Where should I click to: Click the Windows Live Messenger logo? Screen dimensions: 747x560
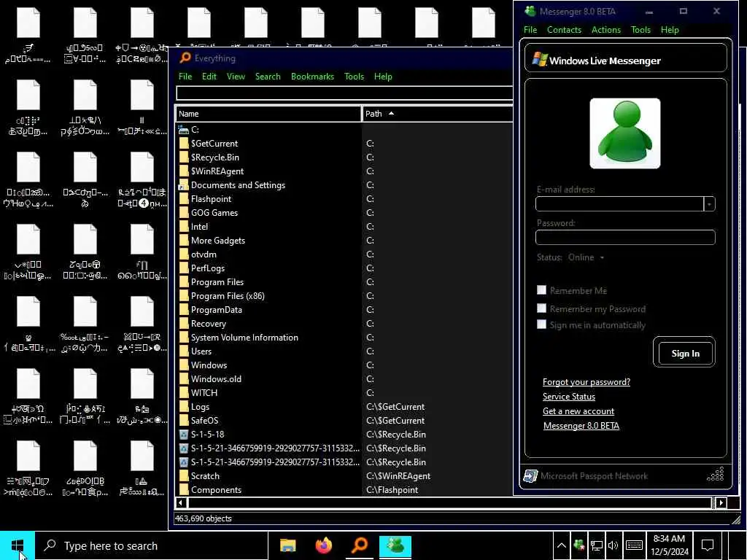coord(540,60)
